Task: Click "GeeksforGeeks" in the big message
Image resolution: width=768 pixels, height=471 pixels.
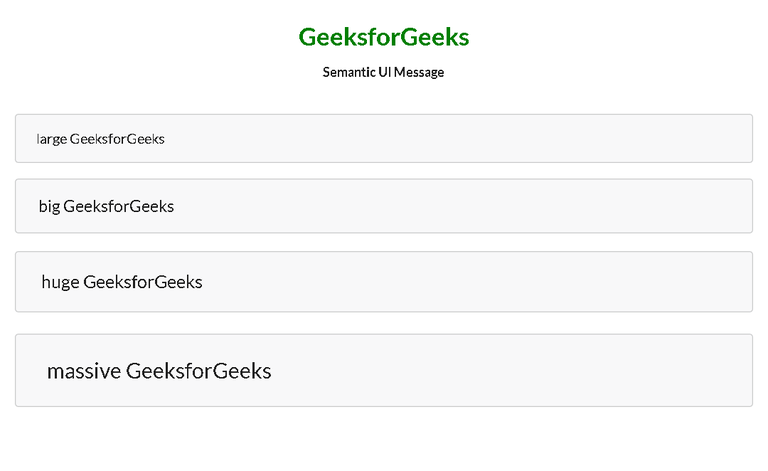Action: tap(118, 207)
